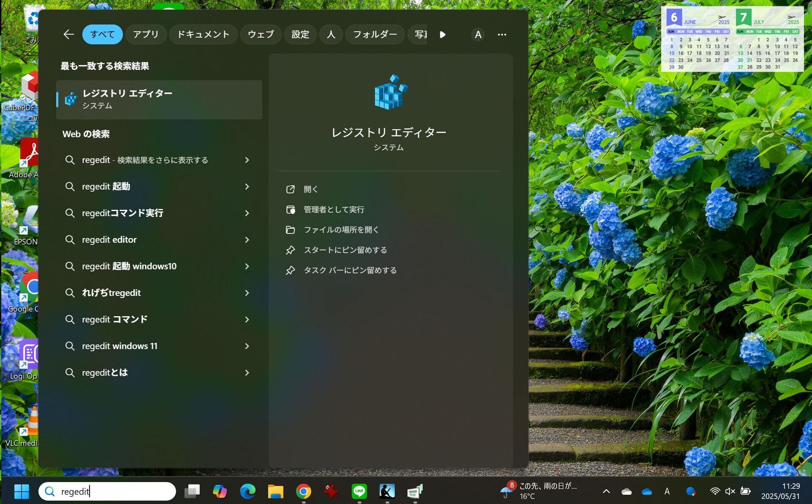The height and width of the screenshot is (504, 812).
Task: Start Google Chrome from the taskbar
Action: tap(303, 491)
